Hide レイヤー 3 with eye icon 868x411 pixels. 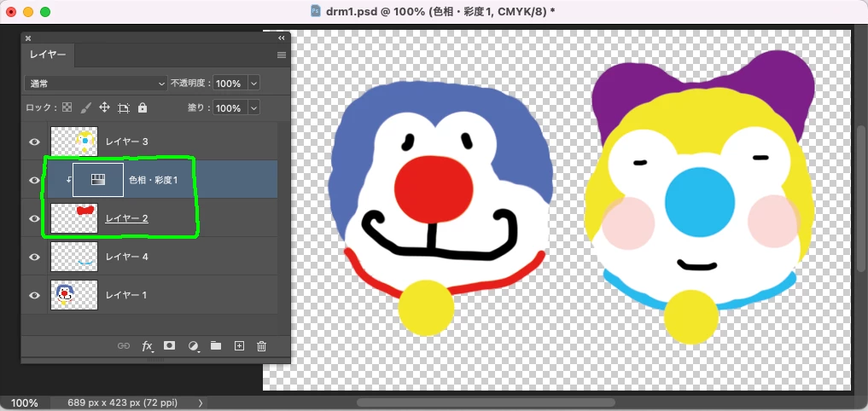[x=34, y=142]
